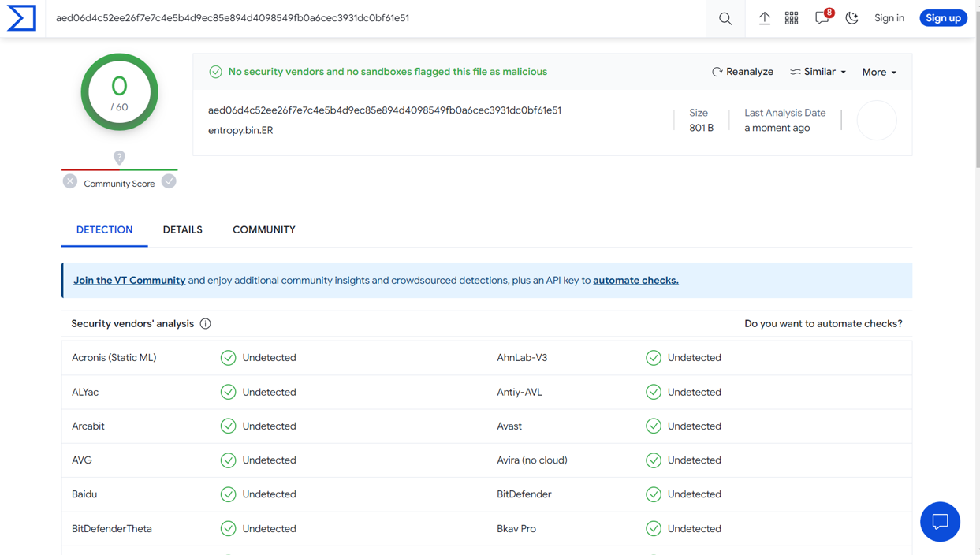
Task: Open the More dropdown menu
Action: tap(879, 72)
